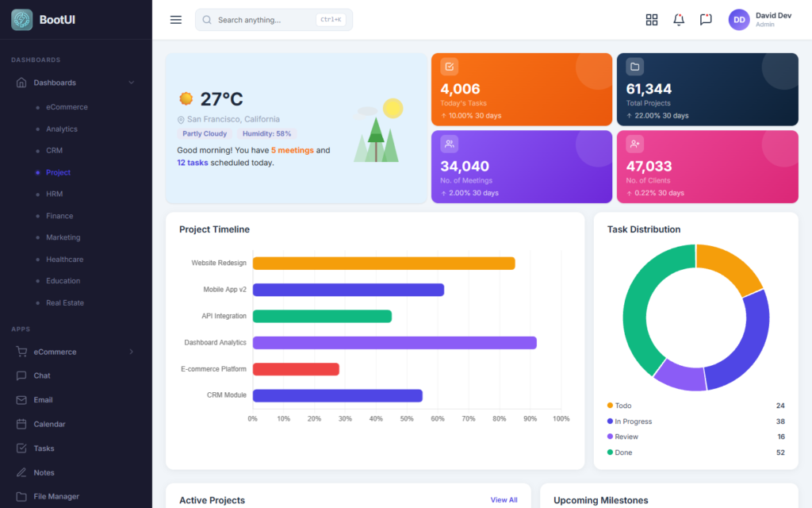The width and height of the screenshot is (812, 508).
Task: Click the No. of Meetings people icon
Action: pyautogui.click(x=449, y=144)
